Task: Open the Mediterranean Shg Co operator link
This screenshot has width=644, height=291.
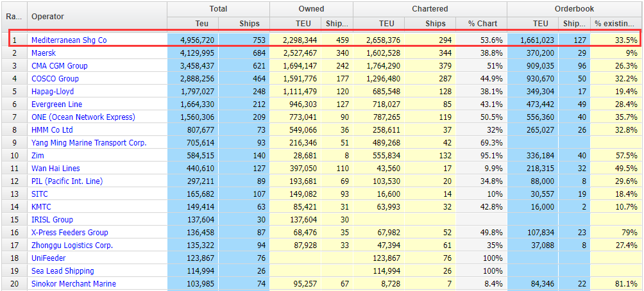Action: [69, 40]
